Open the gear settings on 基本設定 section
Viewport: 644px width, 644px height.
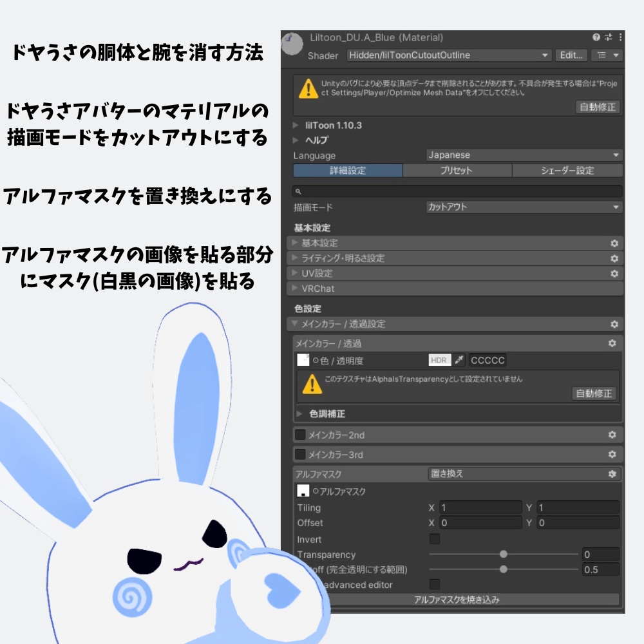[614, 244]
